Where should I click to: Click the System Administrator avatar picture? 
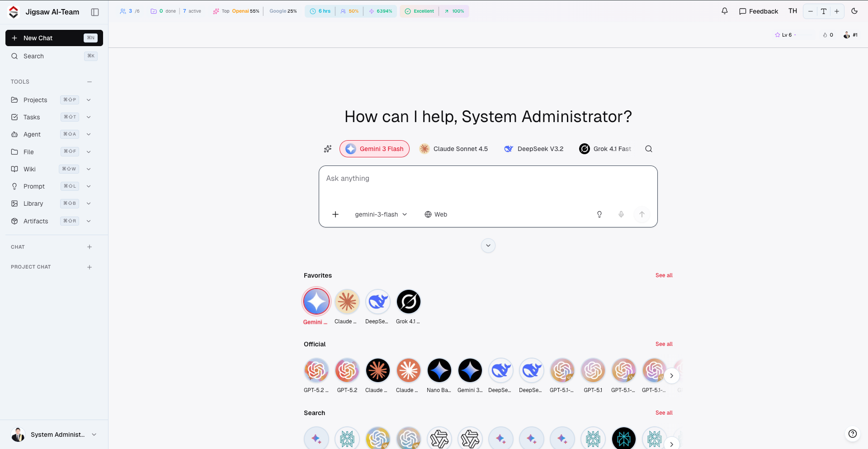pos(18,435)
